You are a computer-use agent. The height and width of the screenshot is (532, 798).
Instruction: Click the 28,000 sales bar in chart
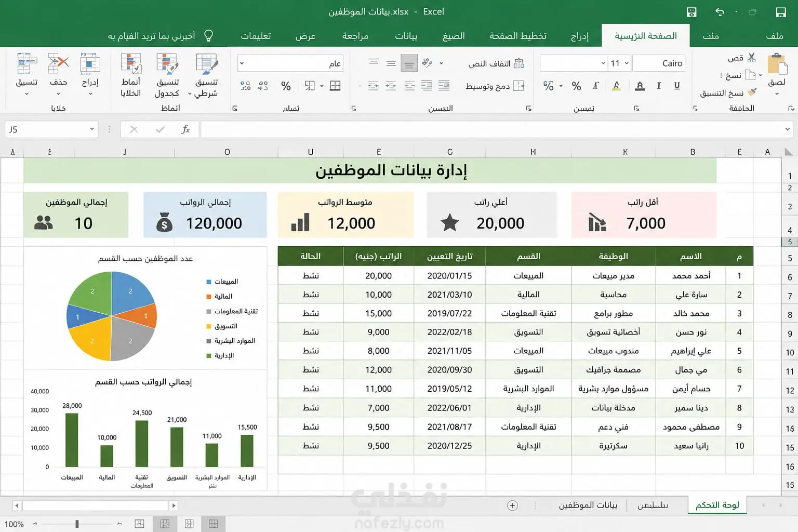click(x=72, y=440)
